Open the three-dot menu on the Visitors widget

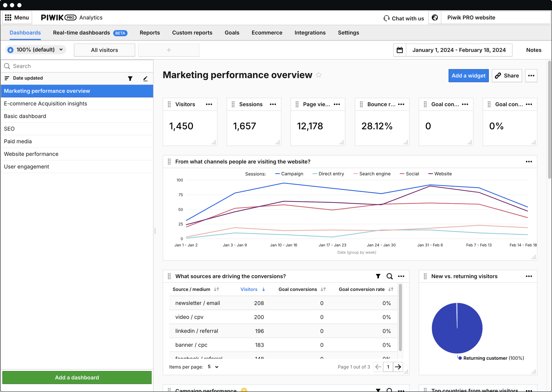coord(209,104)
